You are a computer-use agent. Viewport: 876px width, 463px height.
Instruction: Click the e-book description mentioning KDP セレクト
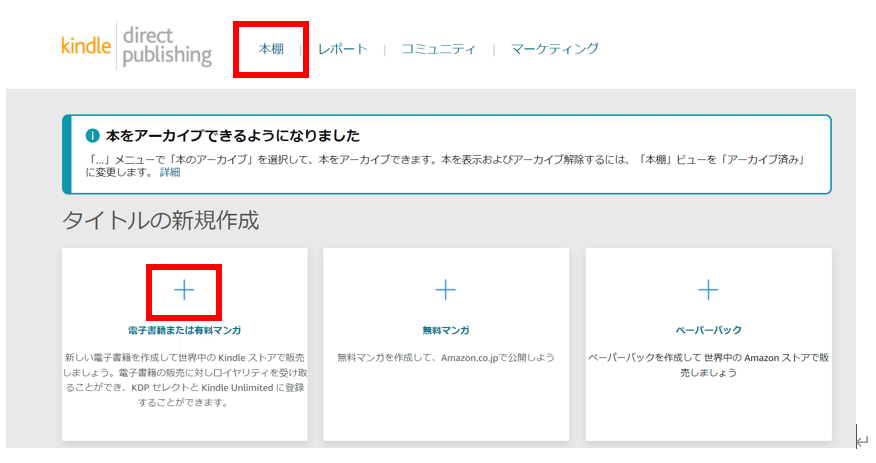pos(184,380)
